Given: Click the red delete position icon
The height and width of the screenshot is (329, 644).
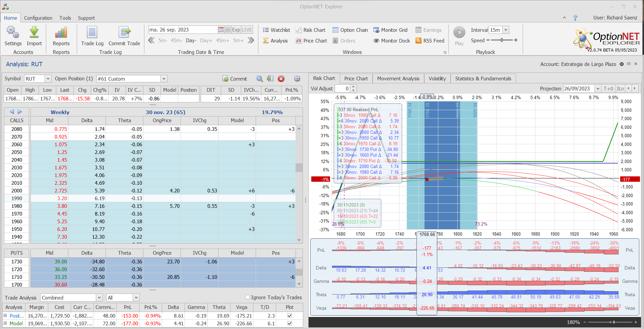Looking at the screenshot, I should 281,79.
